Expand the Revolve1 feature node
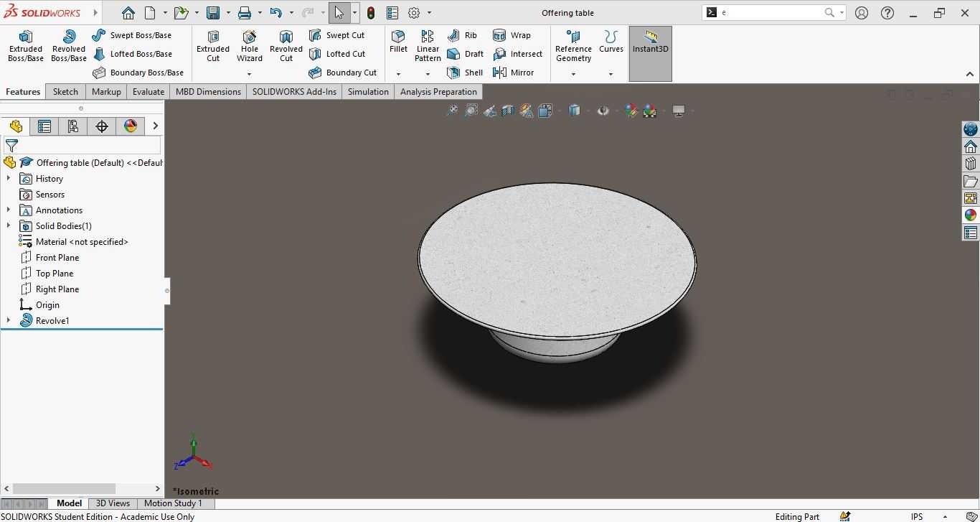This screenshot has height=522, width=980. point(9,321)
